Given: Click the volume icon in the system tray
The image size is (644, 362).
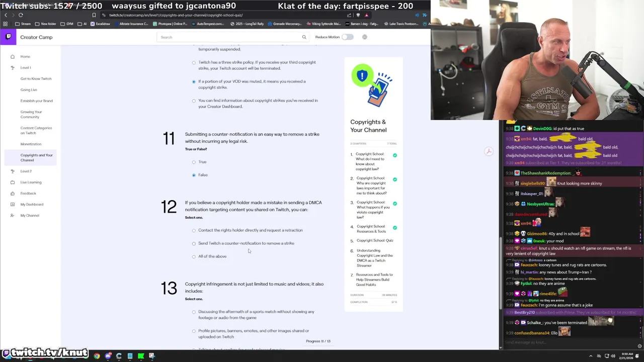Looking at the screenshot, I should click(613, 356).
